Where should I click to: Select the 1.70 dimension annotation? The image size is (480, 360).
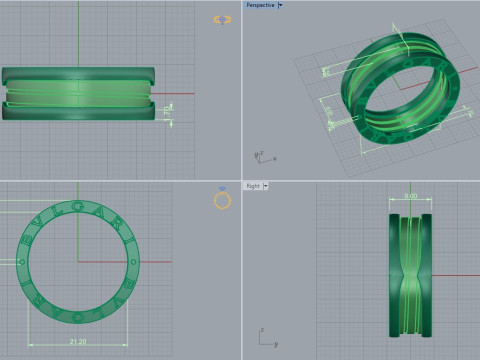point(168,114)
